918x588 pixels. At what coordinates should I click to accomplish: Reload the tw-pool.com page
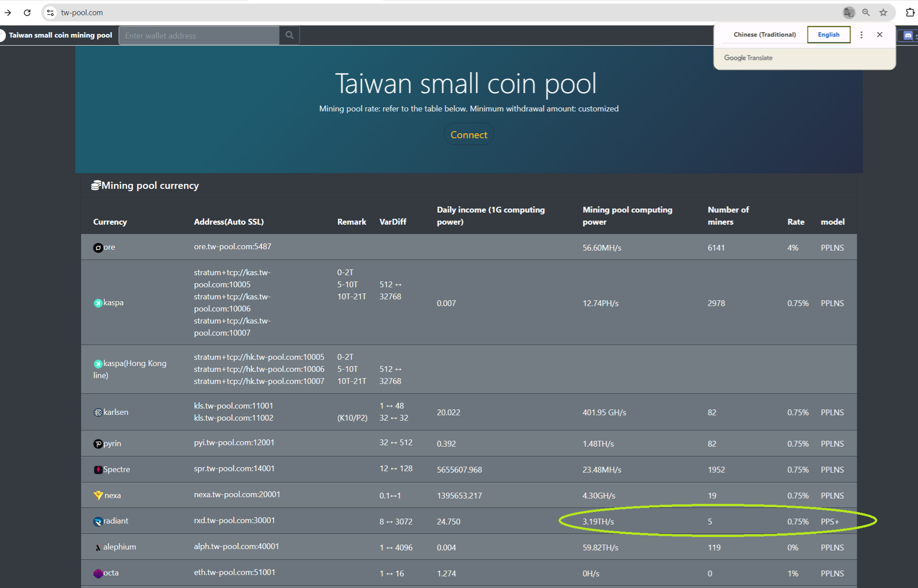tap(27, 13)
